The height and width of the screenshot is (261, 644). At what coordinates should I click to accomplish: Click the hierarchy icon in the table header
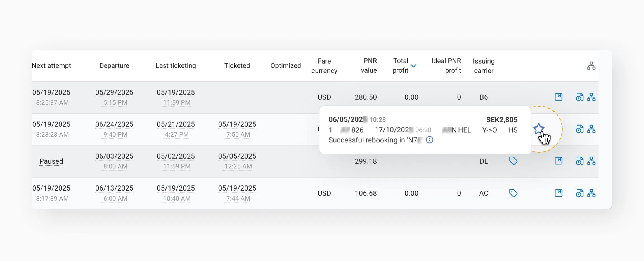(591, 66)
